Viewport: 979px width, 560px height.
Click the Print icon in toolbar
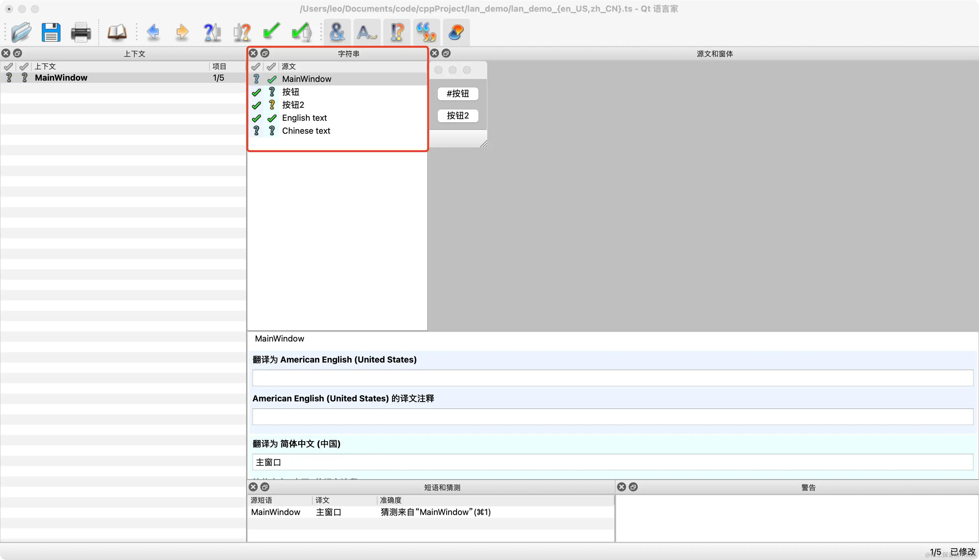[x=81, y=32]
